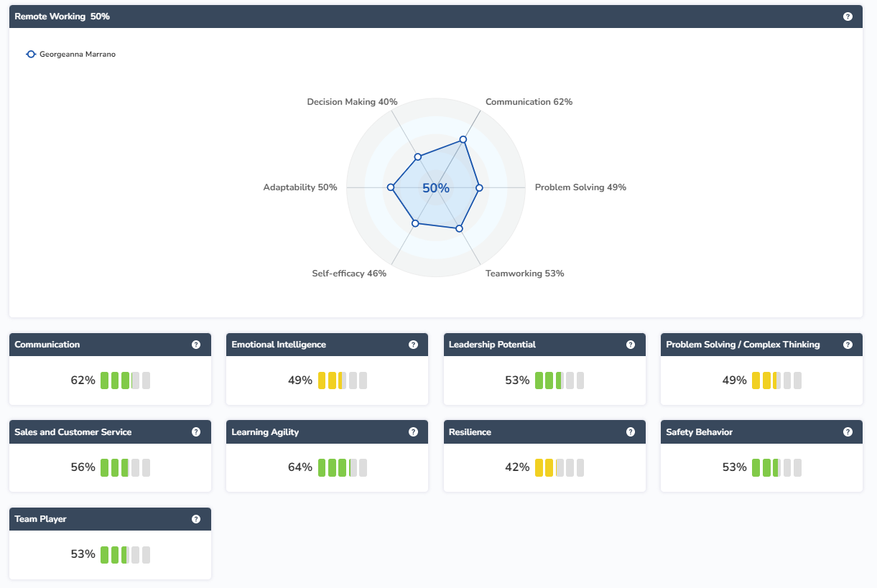Select the Adaptability data point on the radar
Viewport: 877px width, 588px height.
[391, 187]
